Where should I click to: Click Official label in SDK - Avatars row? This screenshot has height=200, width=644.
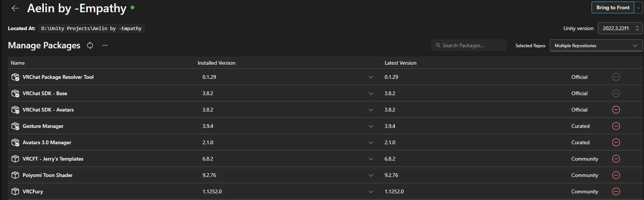(579, 109)
